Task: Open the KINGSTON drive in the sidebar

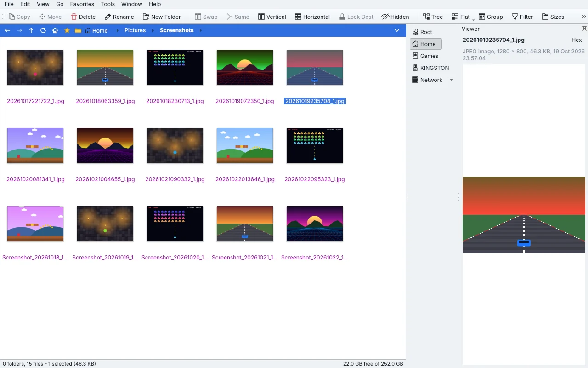Action: (x=430, y=68)
